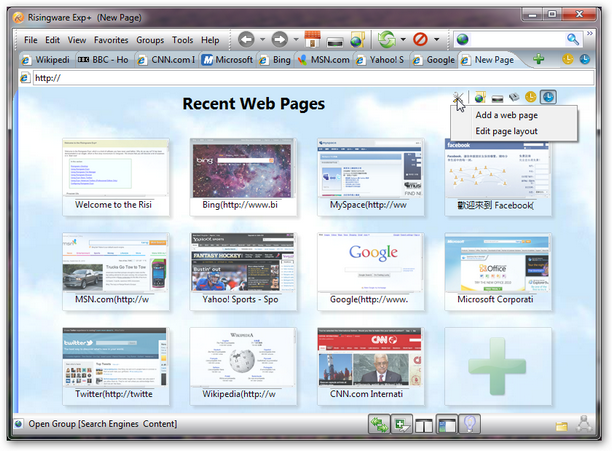
Task: Click the light bulb status bar icon
Action: [x=470, y=424]
